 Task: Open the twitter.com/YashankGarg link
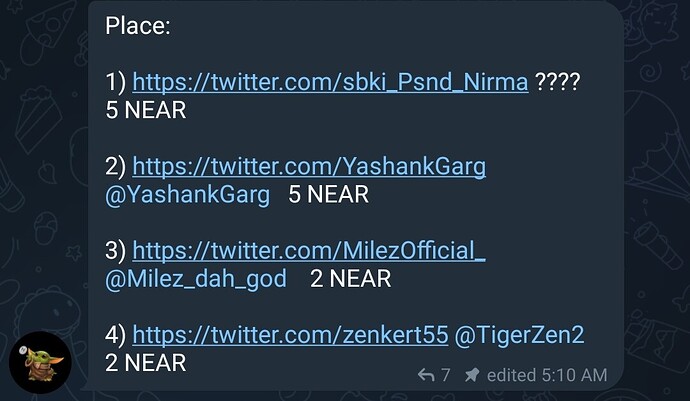308,166
